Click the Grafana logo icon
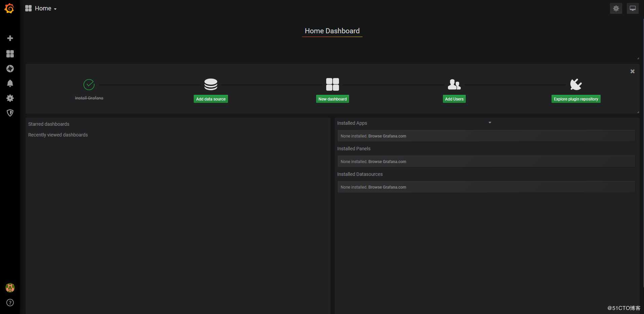 coord(9,8)
